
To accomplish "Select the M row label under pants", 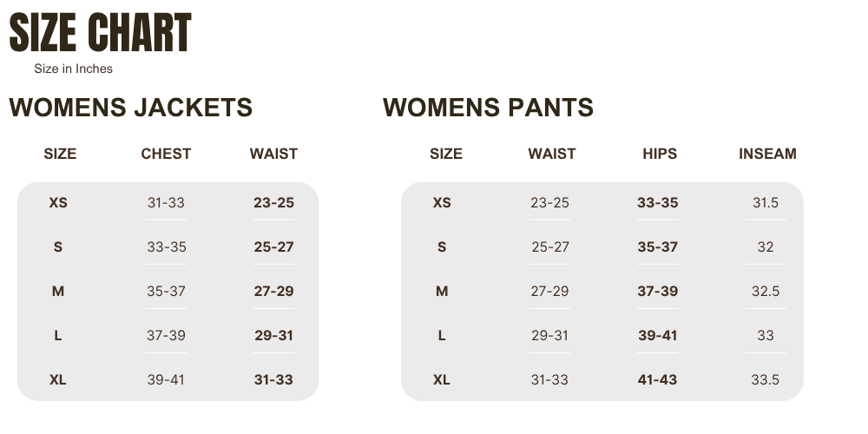I will pos(442,292).
